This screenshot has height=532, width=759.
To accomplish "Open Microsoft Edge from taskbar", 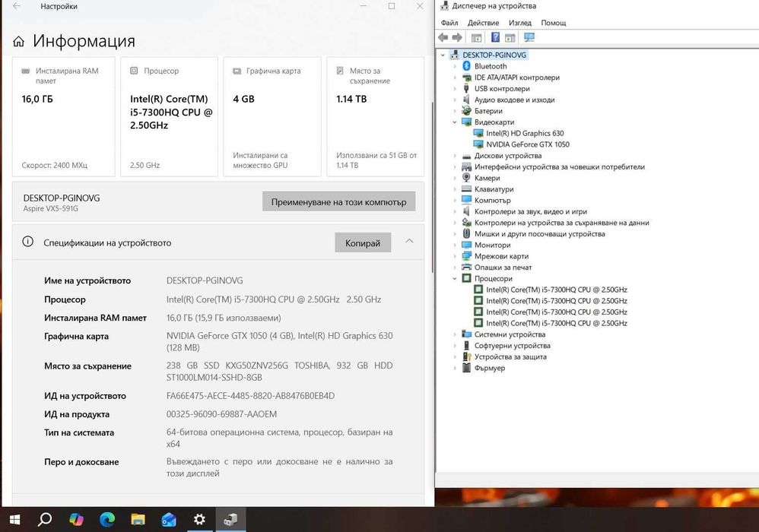I will (107, 519).
